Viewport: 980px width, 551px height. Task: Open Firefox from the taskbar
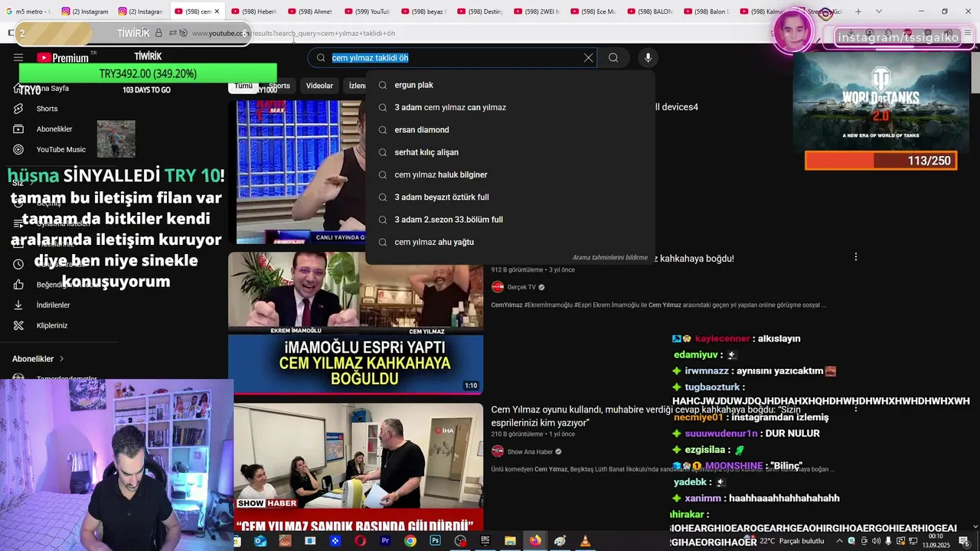click(535, 541)
